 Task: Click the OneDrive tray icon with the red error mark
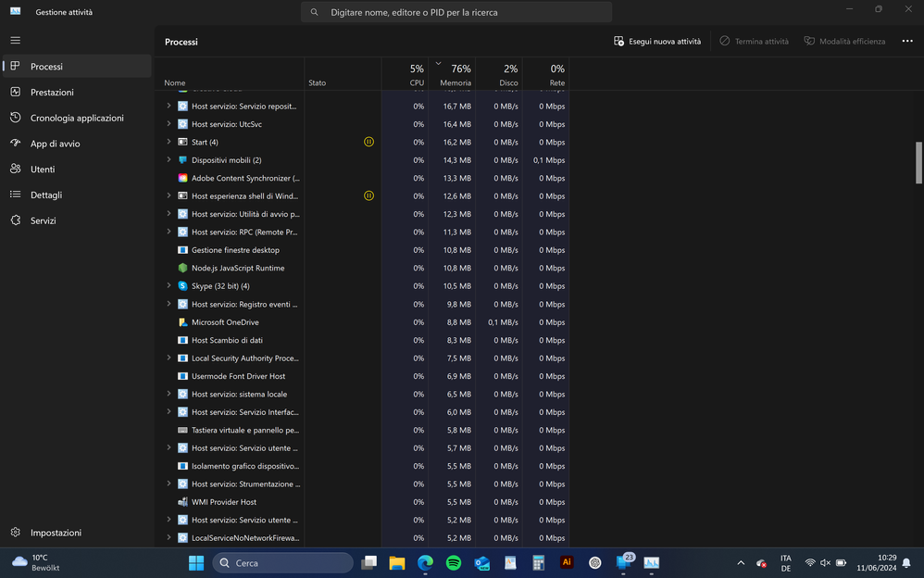761,563
